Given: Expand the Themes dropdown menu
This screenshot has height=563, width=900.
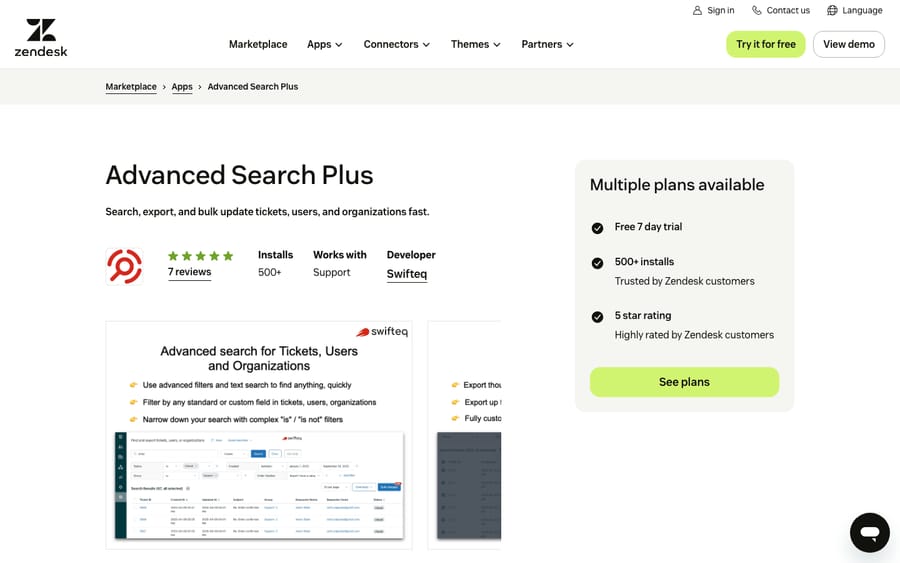Looking at the screenshot, I should coord(476,44).
